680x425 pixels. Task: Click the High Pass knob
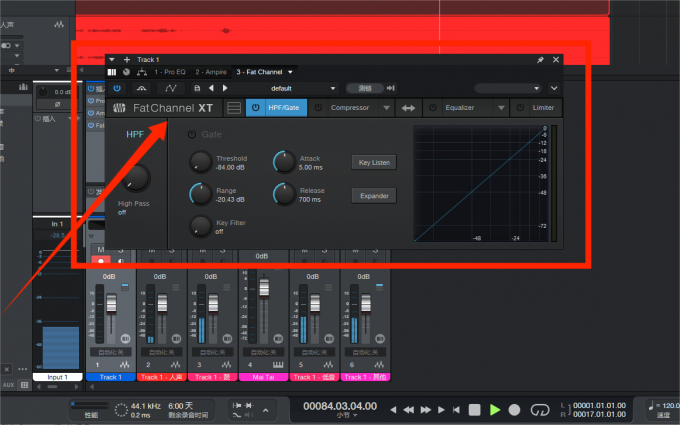pyautogui.click(x=136, y=178)
